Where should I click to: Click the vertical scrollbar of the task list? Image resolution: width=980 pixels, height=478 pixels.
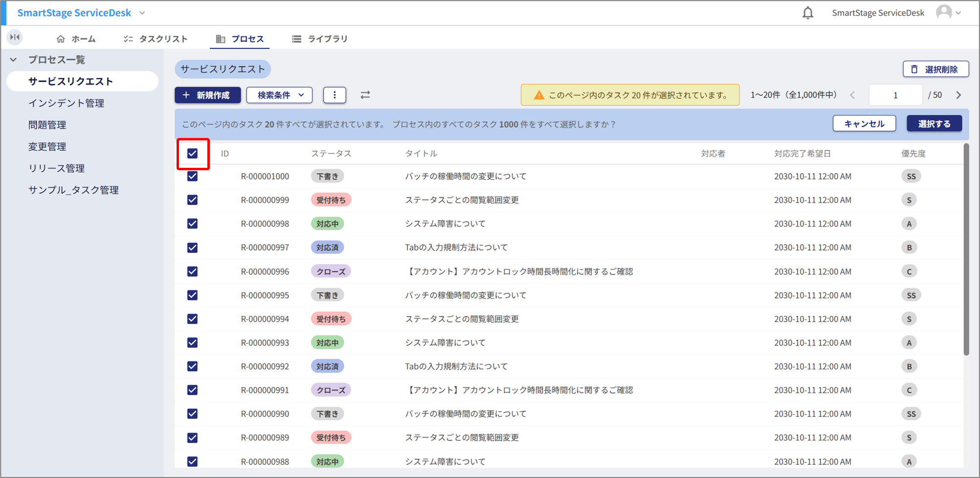click(966, 250)
